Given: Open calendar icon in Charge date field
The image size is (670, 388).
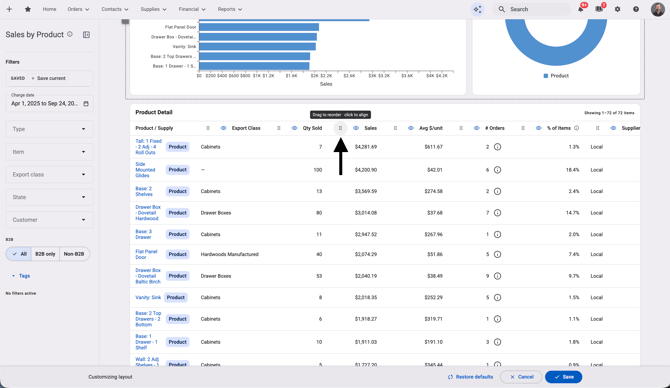Looking at the screenshot, I should pyautogui.click(x=86, y=103).
